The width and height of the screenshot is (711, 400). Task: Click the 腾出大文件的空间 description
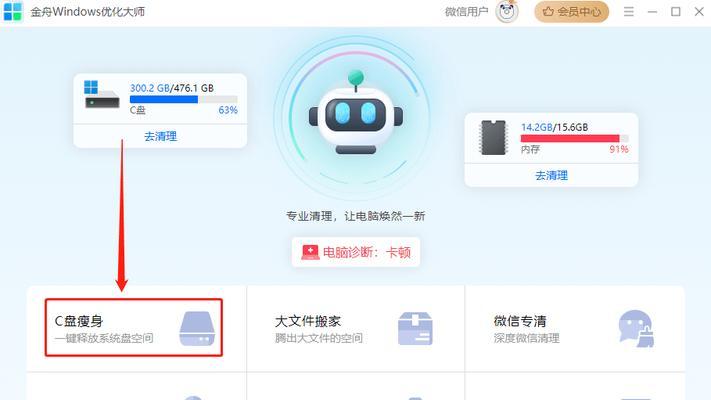pos(319,338)
